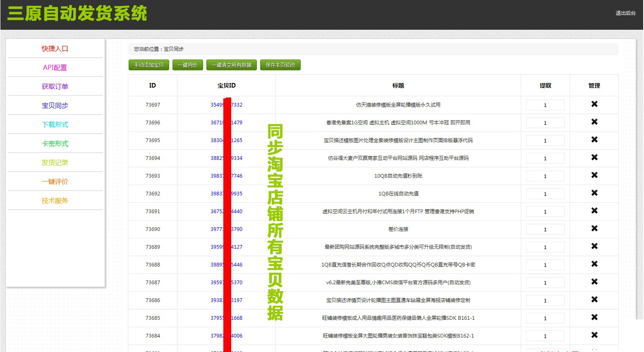This screenshot has height=352, width=644.
Task: Click the X icon for row 73691
Action: [x=594, y=211]
